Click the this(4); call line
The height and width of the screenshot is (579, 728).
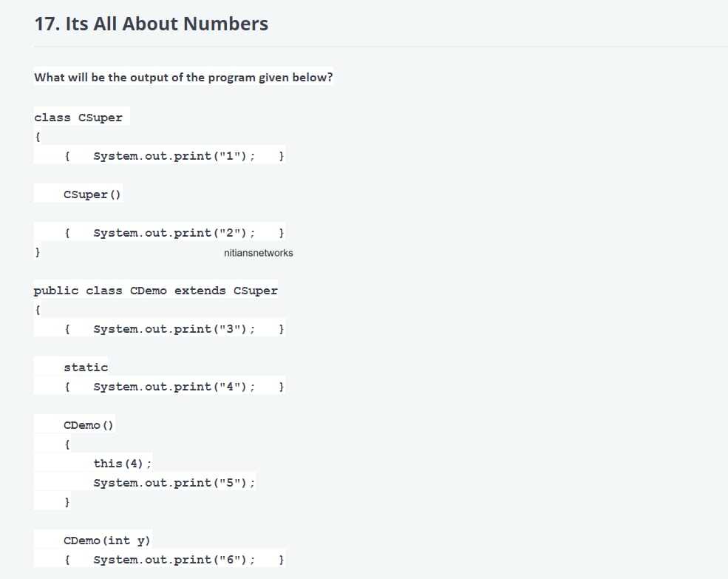(123, 464)
